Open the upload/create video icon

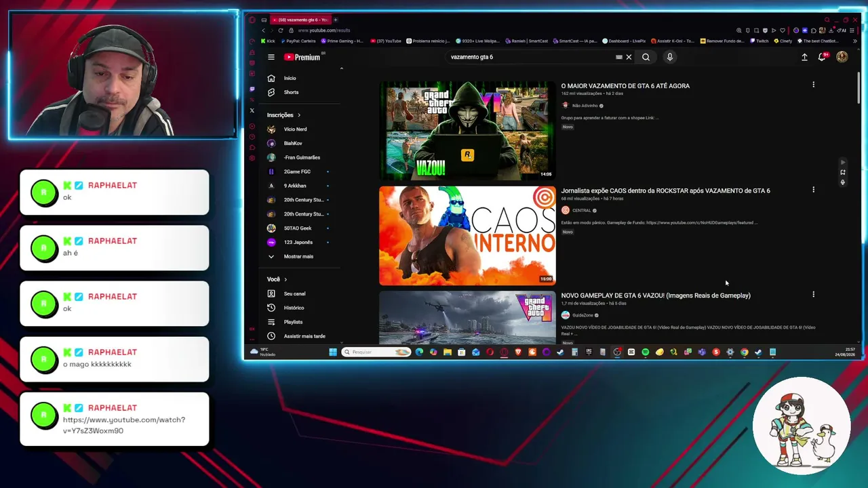[x=804, y=57]
